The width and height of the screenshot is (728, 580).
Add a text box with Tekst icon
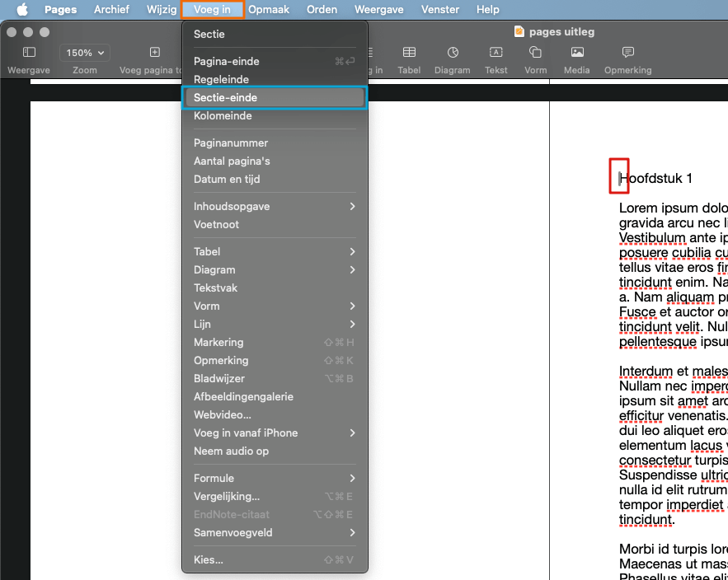496,52
